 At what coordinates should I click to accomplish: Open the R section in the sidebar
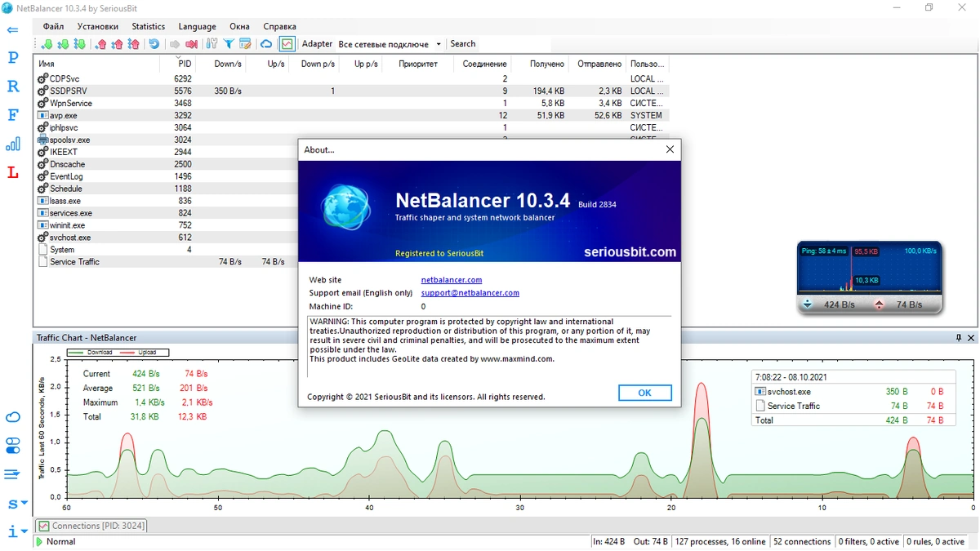tap(12, 87)
